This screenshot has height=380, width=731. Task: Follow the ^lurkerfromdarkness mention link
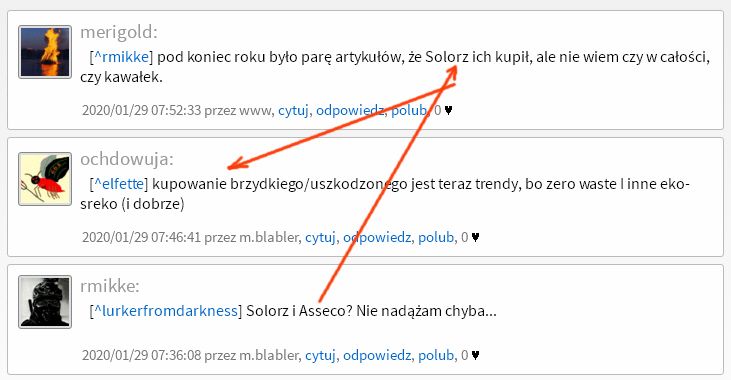(166, 311)
